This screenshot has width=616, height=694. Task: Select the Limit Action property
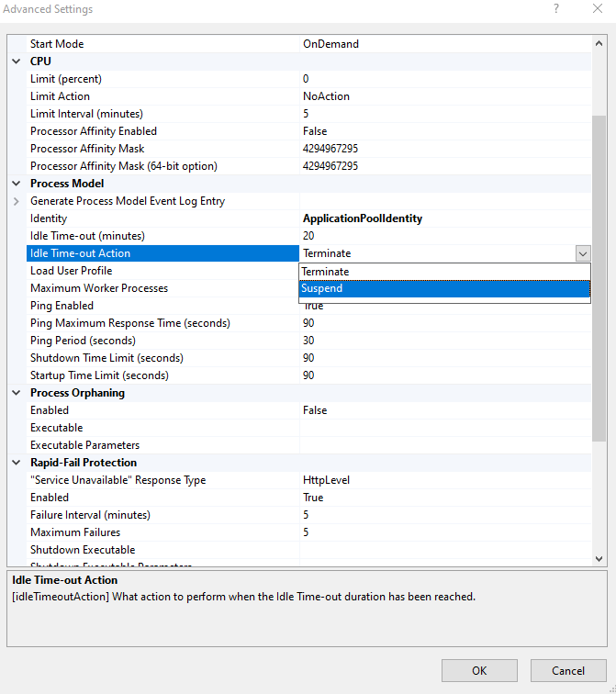click(x=60, y=96)
